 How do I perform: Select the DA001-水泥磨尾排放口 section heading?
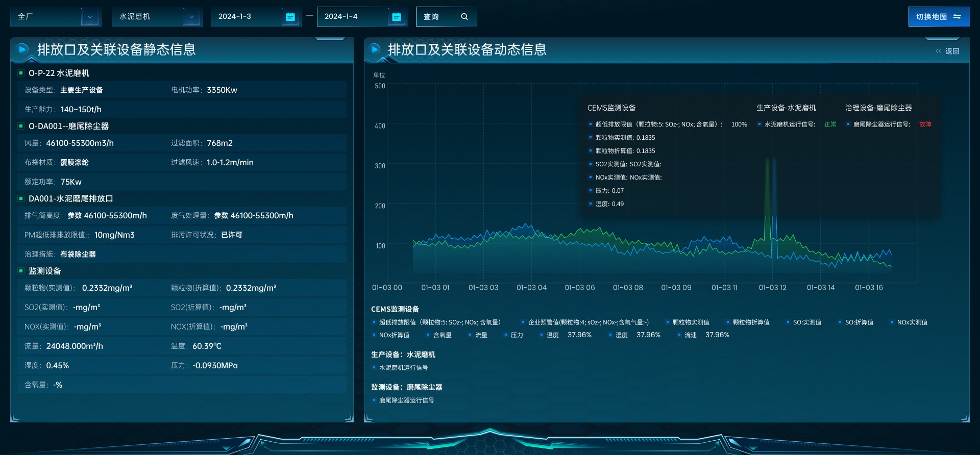70,198
